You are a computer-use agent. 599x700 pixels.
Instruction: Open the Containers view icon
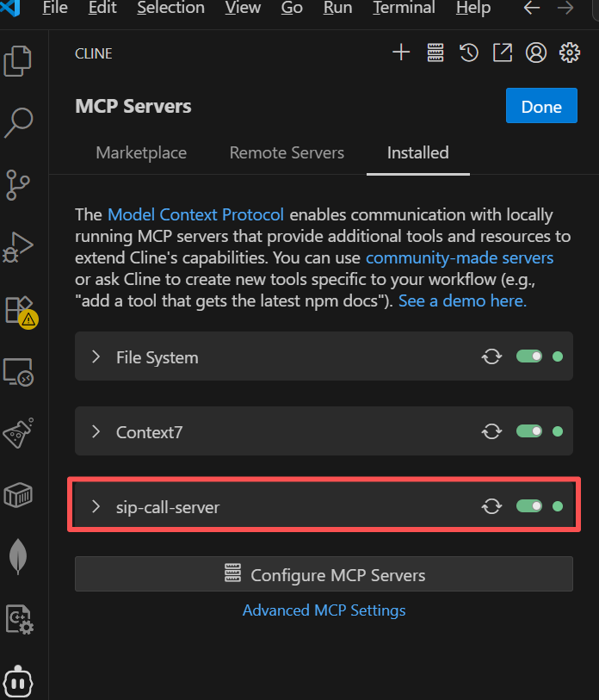click(x=18, y=494)
